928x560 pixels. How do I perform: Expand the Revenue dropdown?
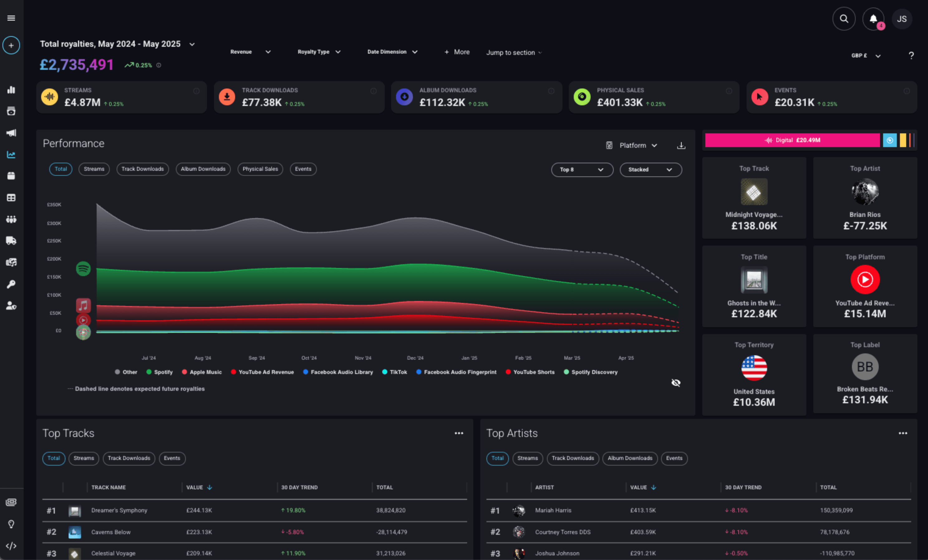click(250, 52)
